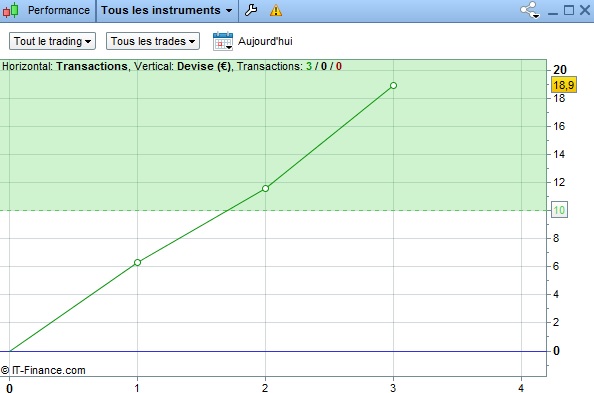Click the yellow 18,9 value label
This screenshot has height=393, width=594.
(x=564, y=85)
